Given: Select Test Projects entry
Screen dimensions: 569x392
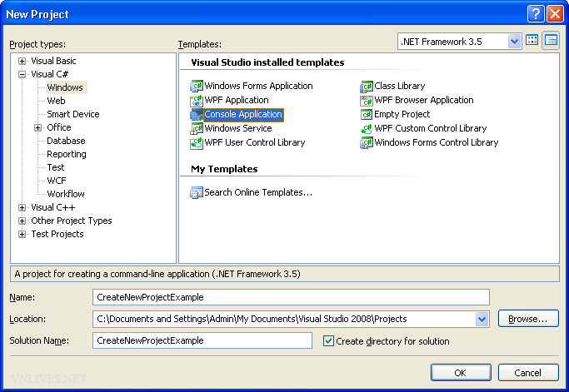Looking at the screenshot, I should pyautogui.click(x=57, y=234).
